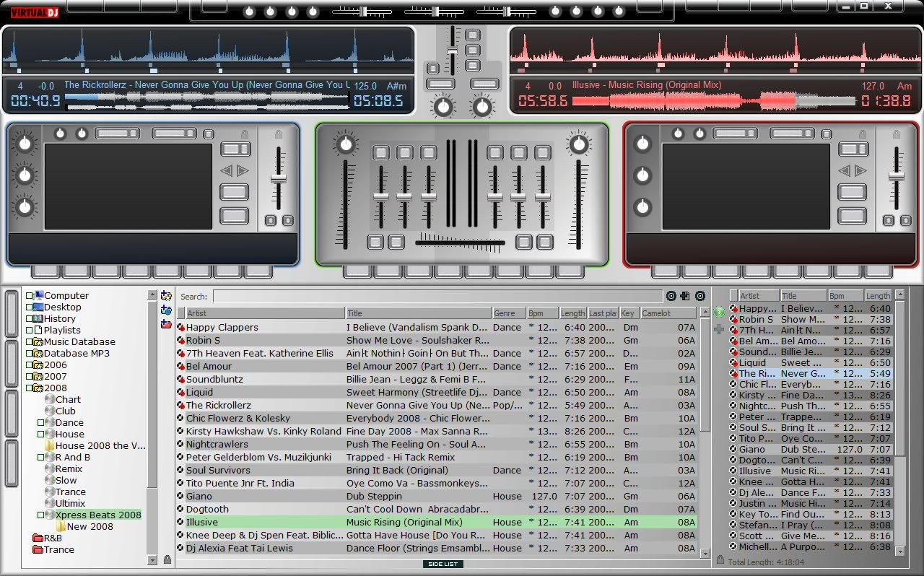Select the Giano Dub Steppin track

pyautogui.click(x=437, y=497)
